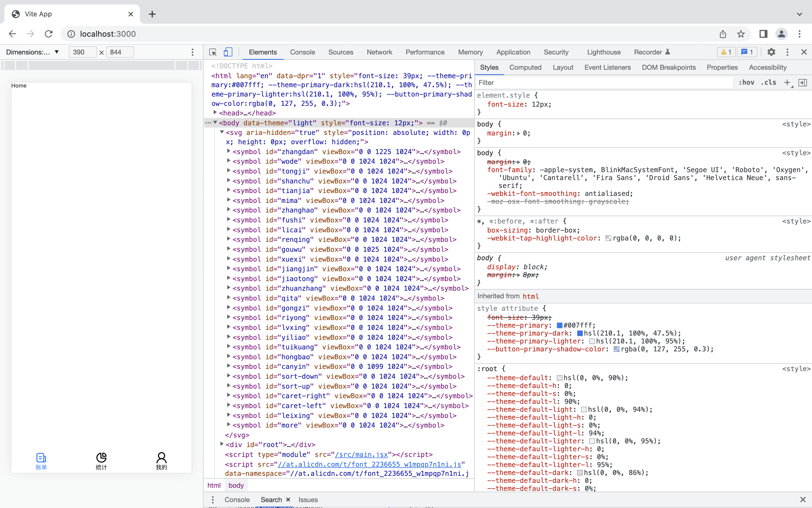This screenshot has width=812, height=508.
Task: Toggle the computed styles sidebar icon
Action: pos(803,83)
